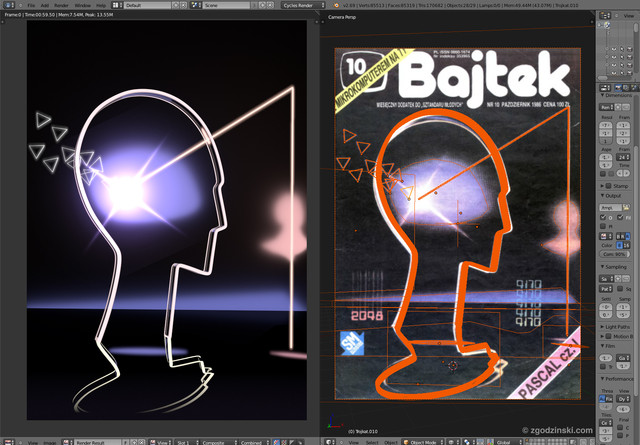640x445 pixels.
Task: Delete the Default screen layout
Action: (183, 5)
